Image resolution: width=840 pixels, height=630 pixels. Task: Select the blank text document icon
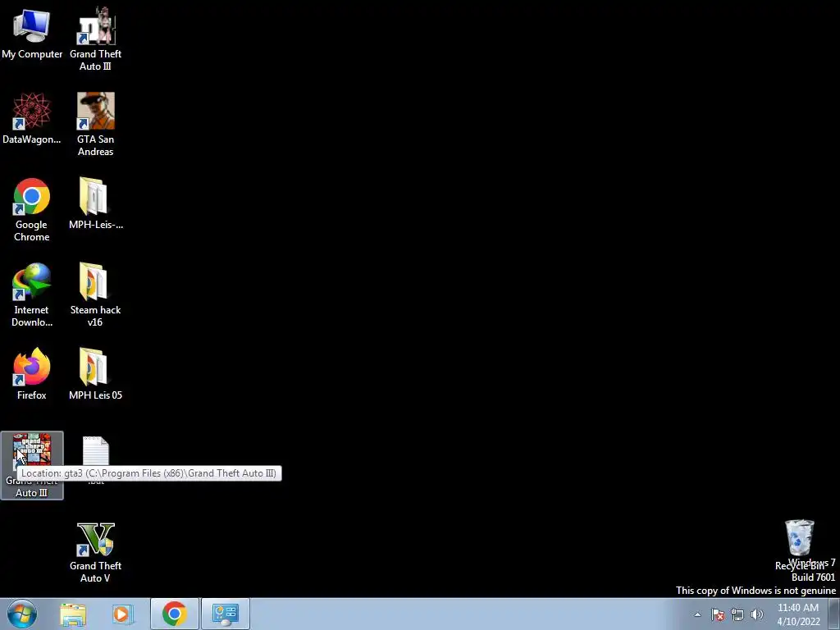click(x=95, y=451)
